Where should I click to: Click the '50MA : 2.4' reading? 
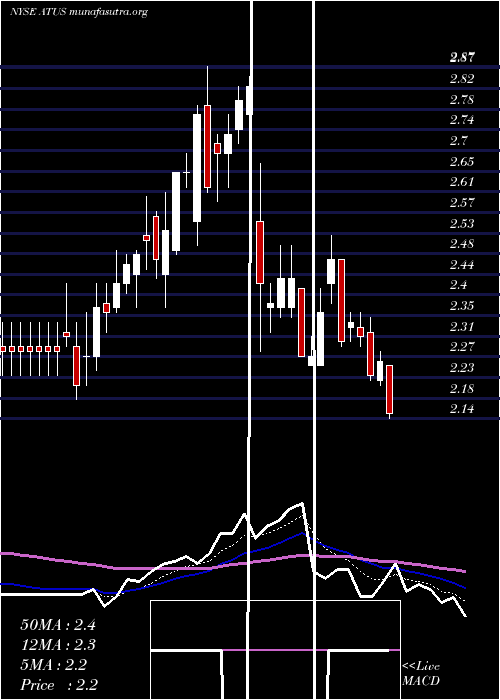coord(58,625)
